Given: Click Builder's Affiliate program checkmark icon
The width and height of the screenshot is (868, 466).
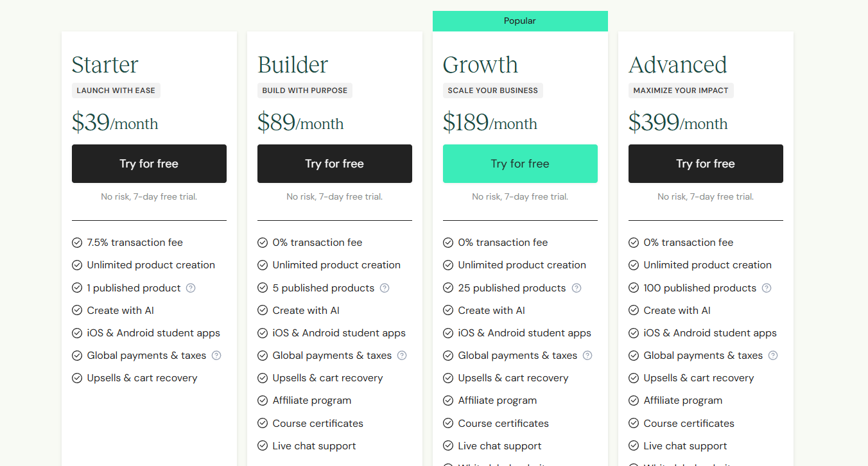Looking at the screenshot, I should click(263, 401).
